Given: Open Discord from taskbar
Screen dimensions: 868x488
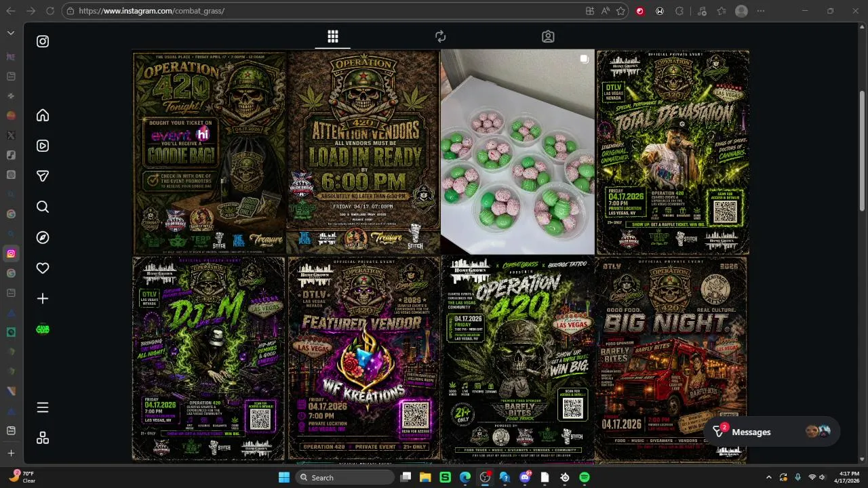Looking at the screenshot, I should [525, 477].
